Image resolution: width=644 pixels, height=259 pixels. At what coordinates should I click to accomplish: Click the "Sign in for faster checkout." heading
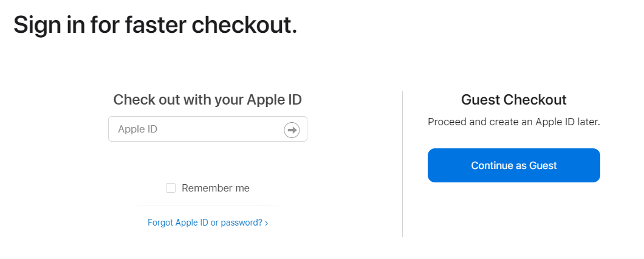155,24
